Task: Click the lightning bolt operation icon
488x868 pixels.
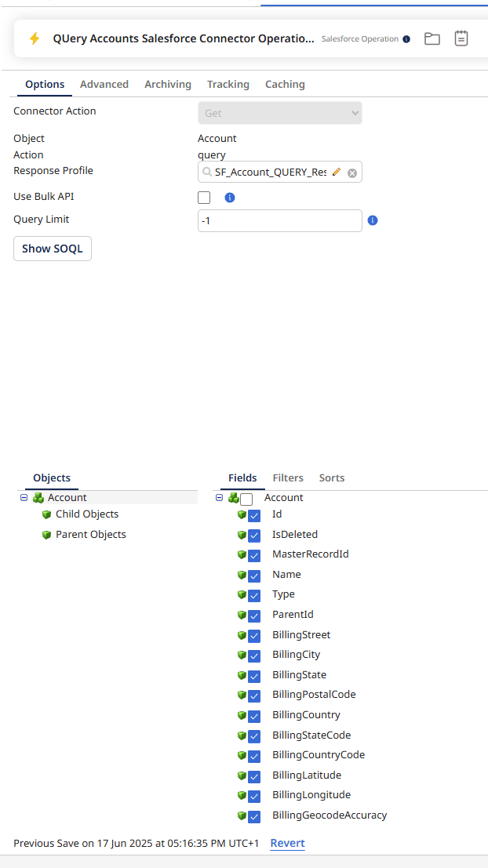Action: click(x=35, y=38)
